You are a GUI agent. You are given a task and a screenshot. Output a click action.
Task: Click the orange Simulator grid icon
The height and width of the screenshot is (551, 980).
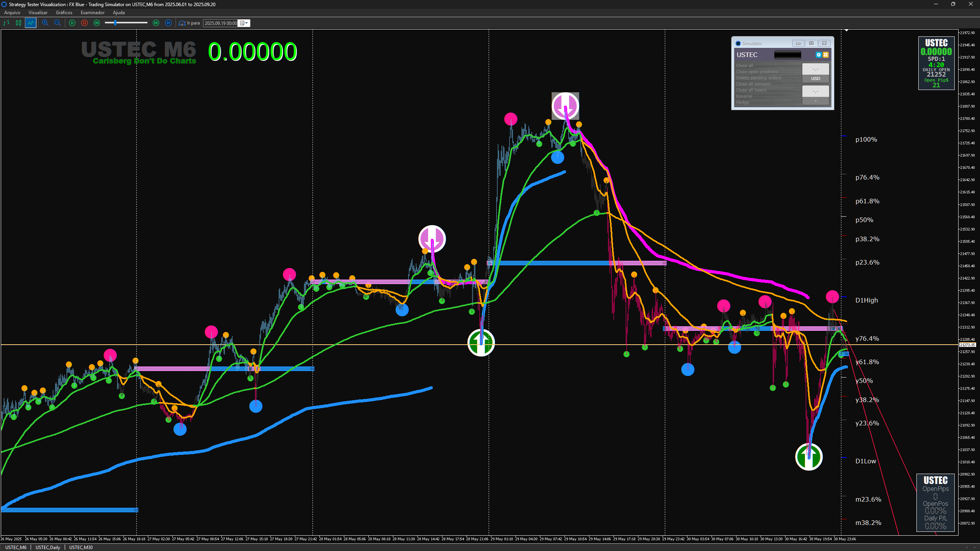[x=826, y=55]
